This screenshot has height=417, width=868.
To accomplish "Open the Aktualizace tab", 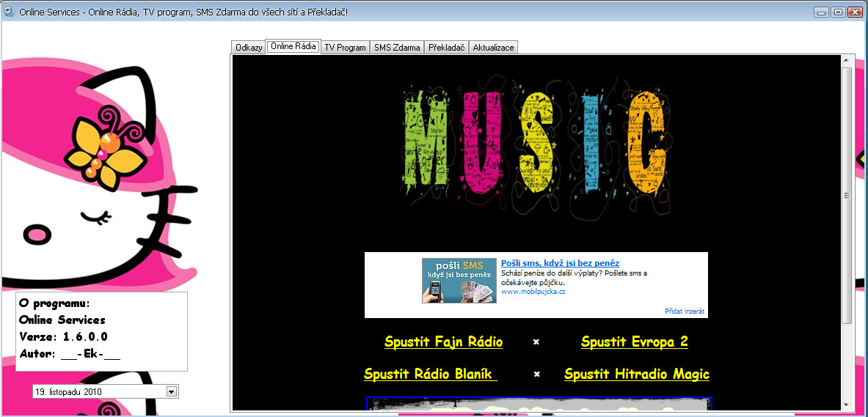I will [493, 48].
